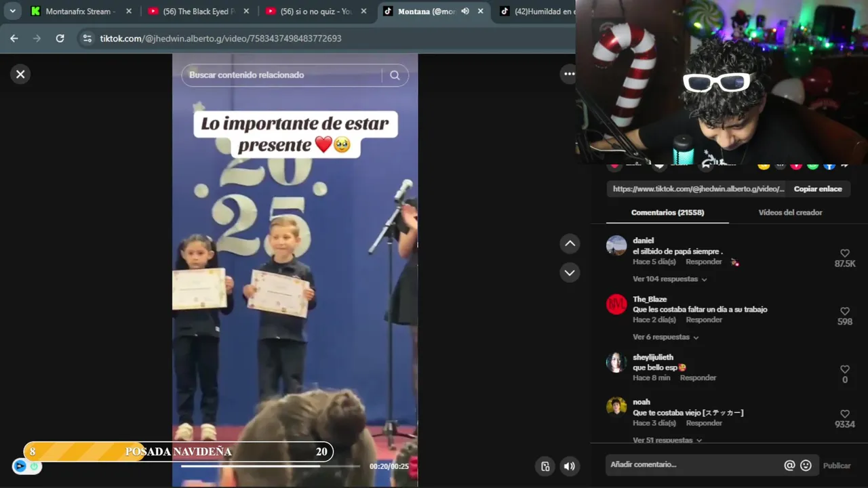
Task: Click the browser forward arrow
Action: tap(37, 39)
